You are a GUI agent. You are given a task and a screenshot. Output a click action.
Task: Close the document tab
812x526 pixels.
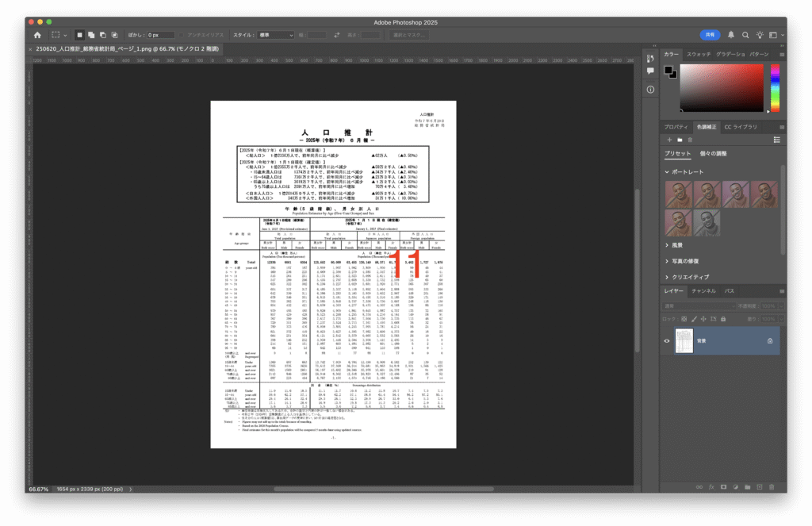point(30,49)
